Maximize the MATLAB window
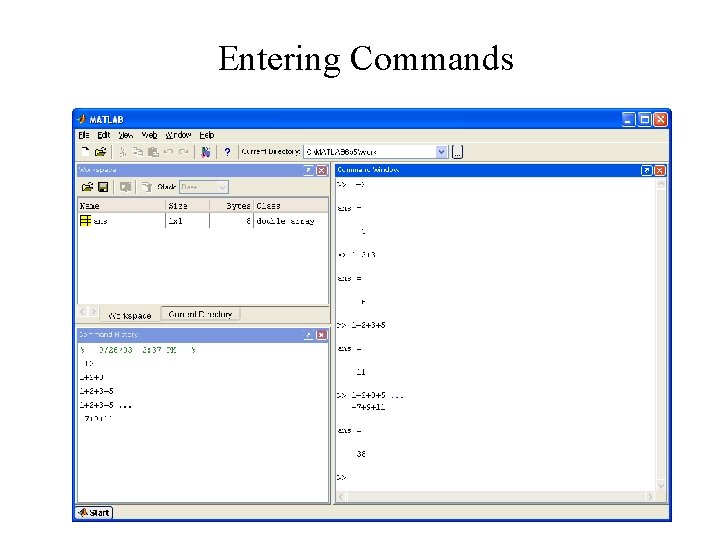This screenshot has height=540, width=720. pos(645,120)
